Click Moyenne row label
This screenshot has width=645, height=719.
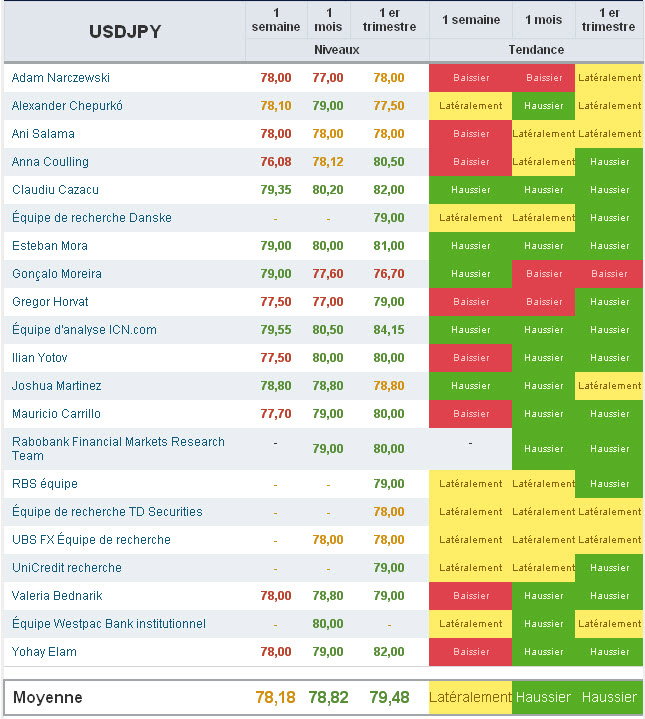tap(48, 697)
